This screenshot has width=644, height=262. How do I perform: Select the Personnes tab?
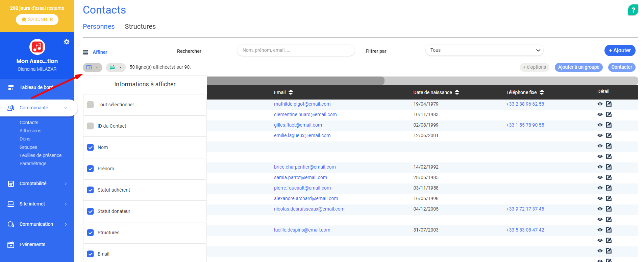click(99, 26)
